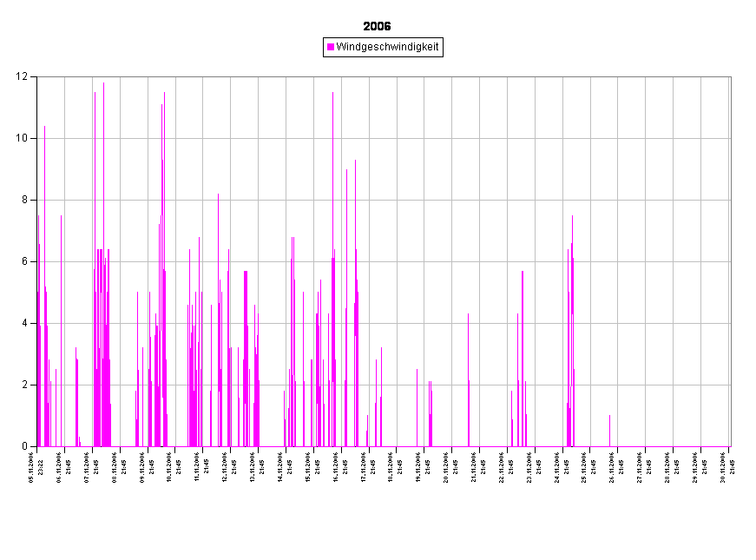Image resolution: width=756 pixels, height=560 pixels.
Task: Click the black margin above the legend
Action: [382, 17]
